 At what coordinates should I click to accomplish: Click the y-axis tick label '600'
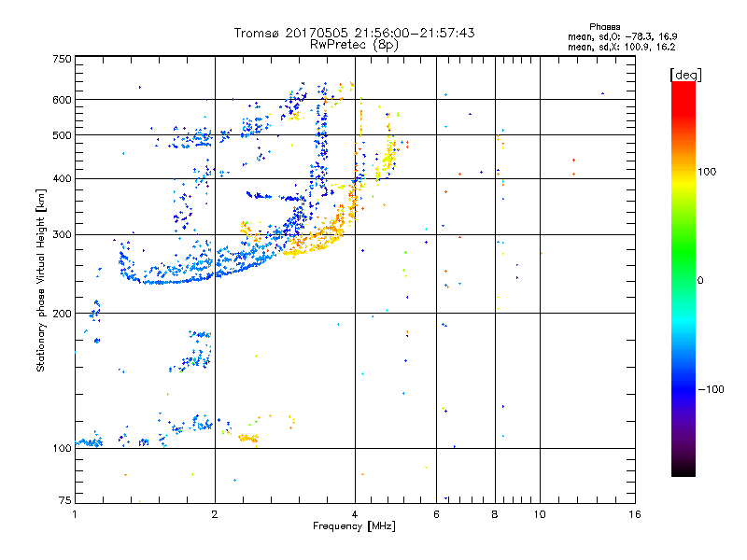click(62, 100)
